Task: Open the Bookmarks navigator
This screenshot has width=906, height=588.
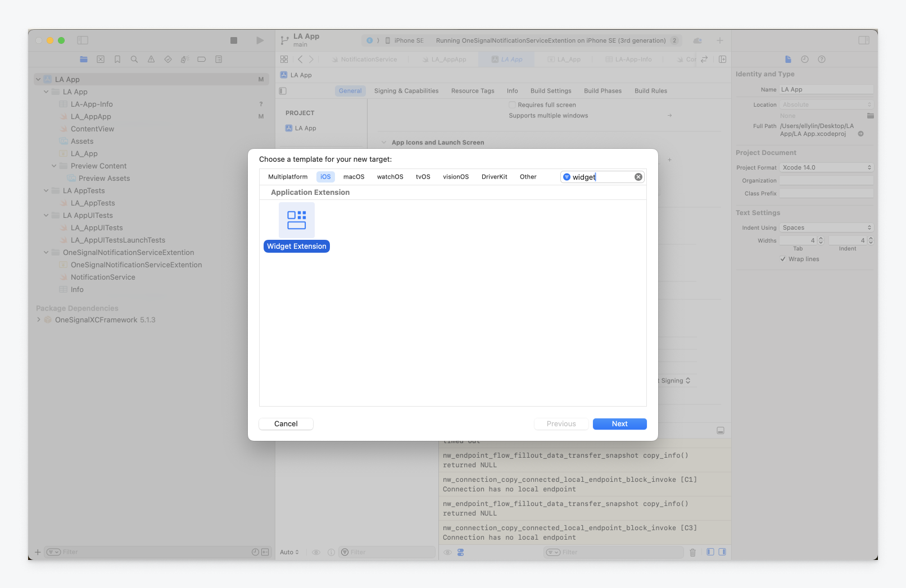Action: 117,59
